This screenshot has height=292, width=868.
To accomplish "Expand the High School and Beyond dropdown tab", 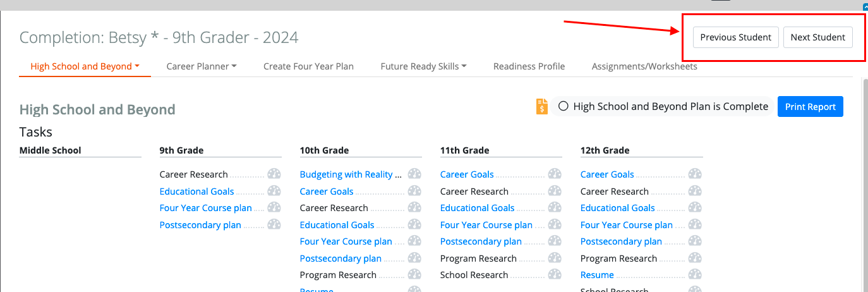I will [85, 66].
